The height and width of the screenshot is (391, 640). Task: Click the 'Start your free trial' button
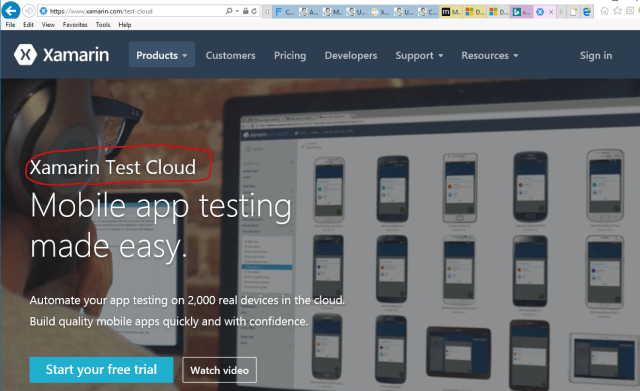click(x=101, y=370)
